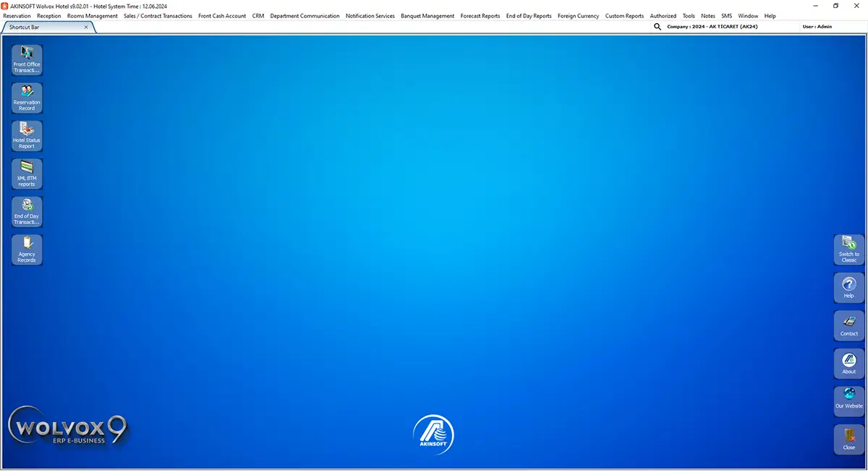Viewport: 868px width, 472px height.
Task: Open the Front Cash Account menu
Action: [x=222, y=16]
